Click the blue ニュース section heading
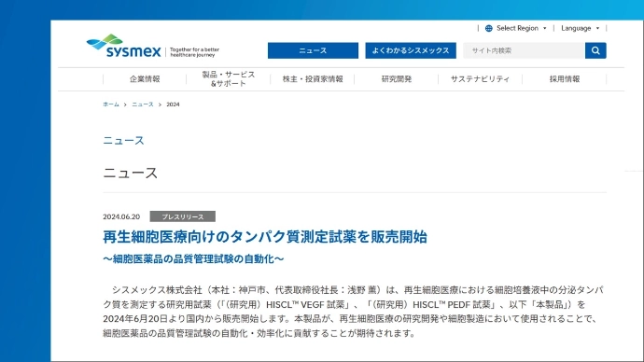This screenshot has height=362, width=644. [123, 140]
